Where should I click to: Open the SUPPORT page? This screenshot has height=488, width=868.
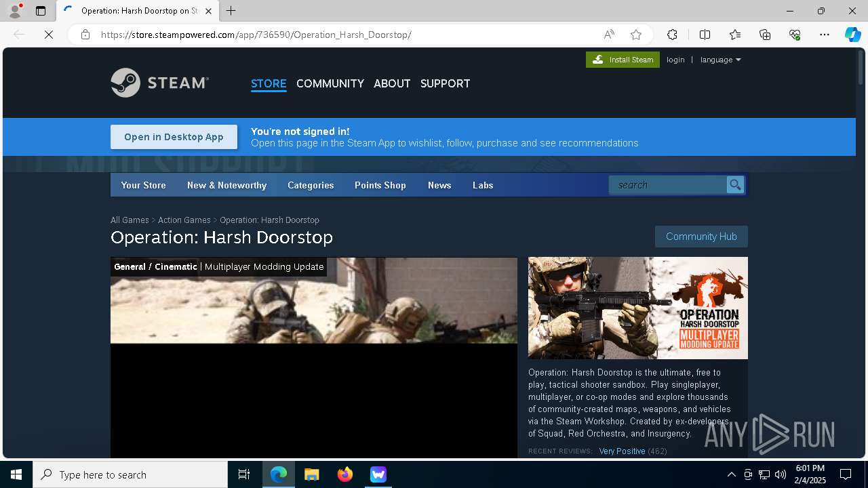[x=445, y=83]
